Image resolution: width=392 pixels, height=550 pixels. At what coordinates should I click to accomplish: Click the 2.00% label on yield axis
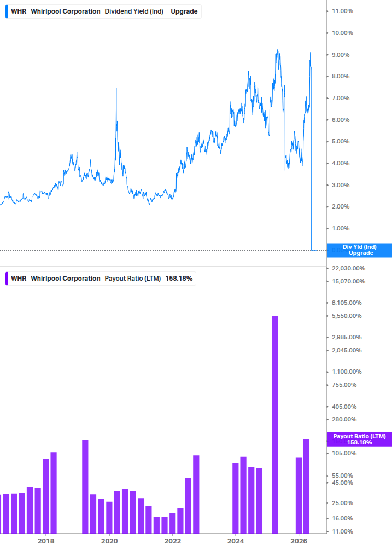pyautogui.click(x=341, y=206)
